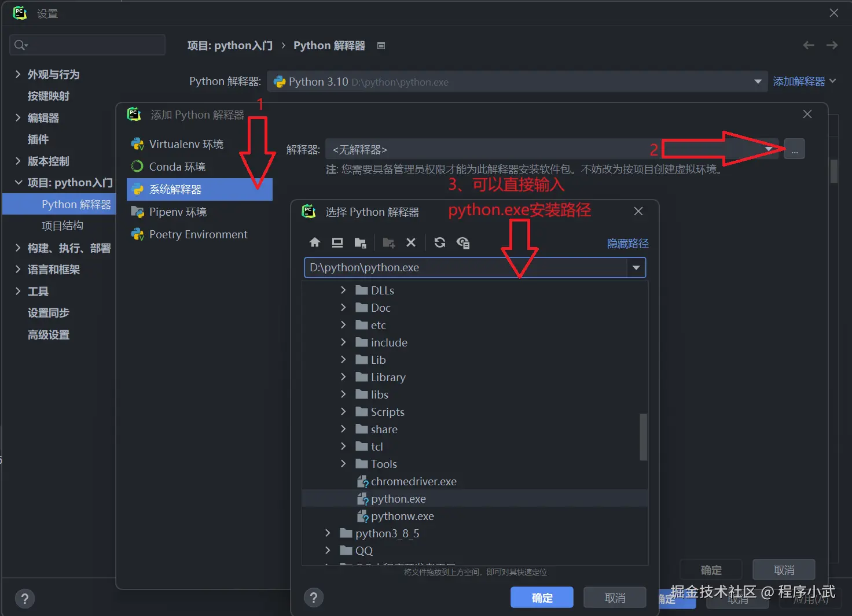Expand 工具 settings section
Image resolution: width=852 pixels, height=616 pixels.
click(x=18, y=291)
